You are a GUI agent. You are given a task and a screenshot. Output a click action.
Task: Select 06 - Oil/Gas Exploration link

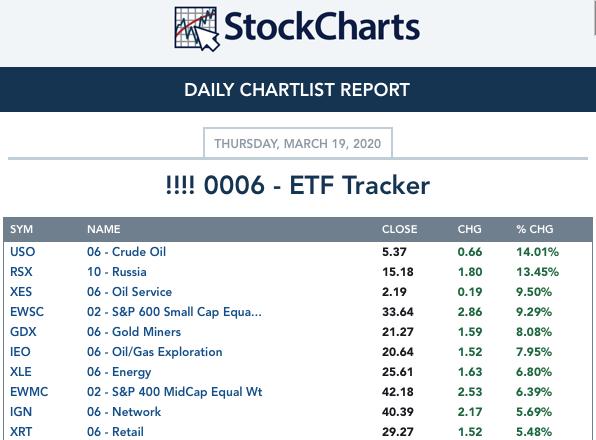155,352
